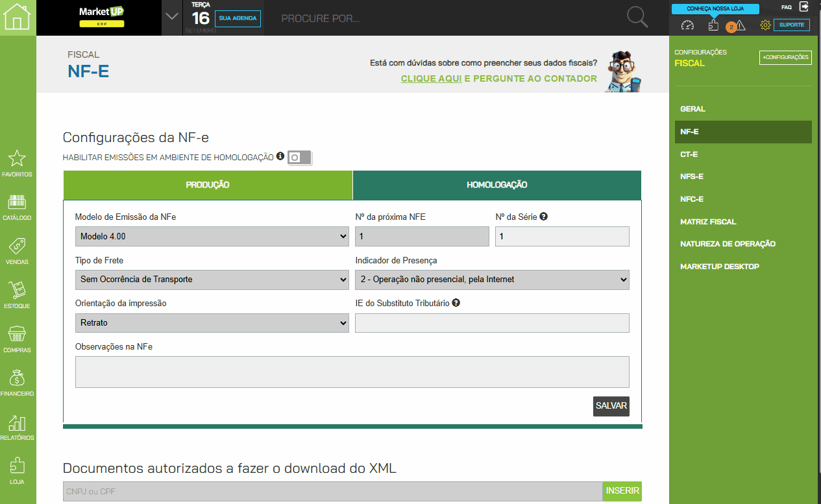Click info icon beside homologação label
This screenshot has width=821, height=504.
280,156
